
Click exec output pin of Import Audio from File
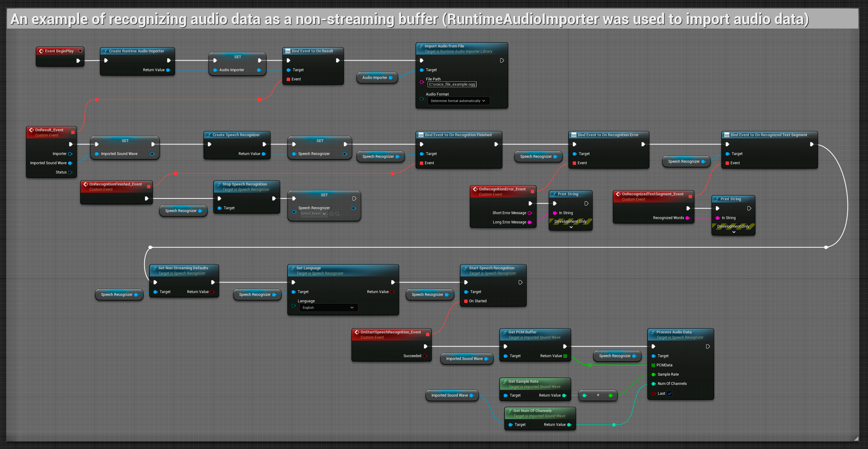click(x=502, y=61)
